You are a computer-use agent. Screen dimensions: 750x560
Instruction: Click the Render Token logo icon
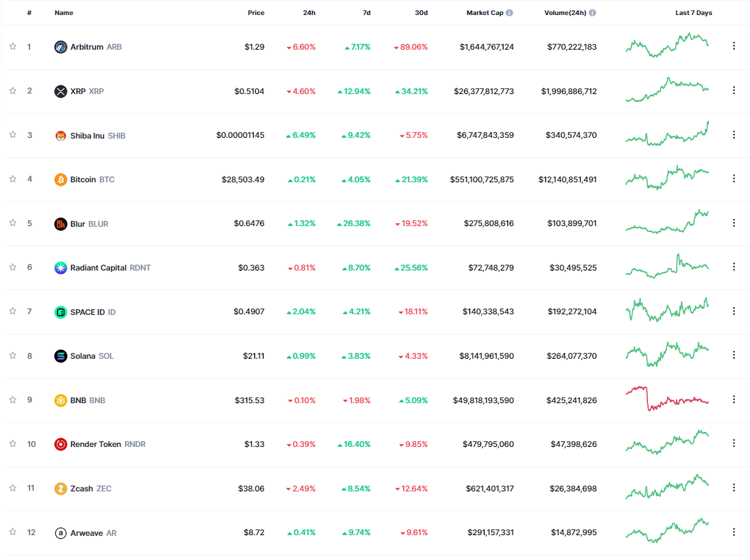(61, 444)
